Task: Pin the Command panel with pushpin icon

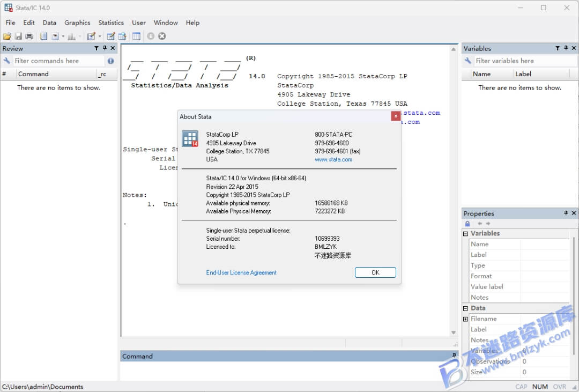Action: tap(454, 356)
